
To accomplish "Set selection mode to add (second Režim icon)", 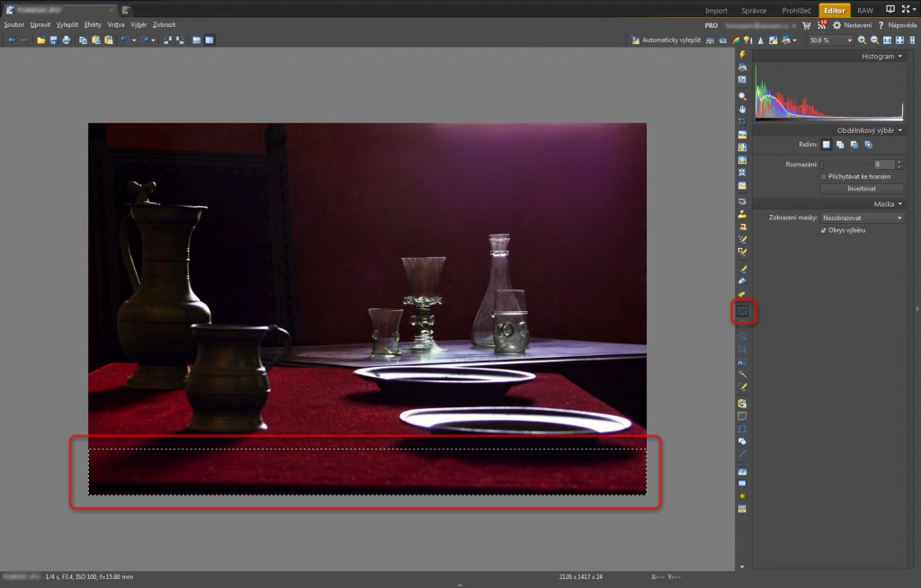I will (x=841, y=145).
